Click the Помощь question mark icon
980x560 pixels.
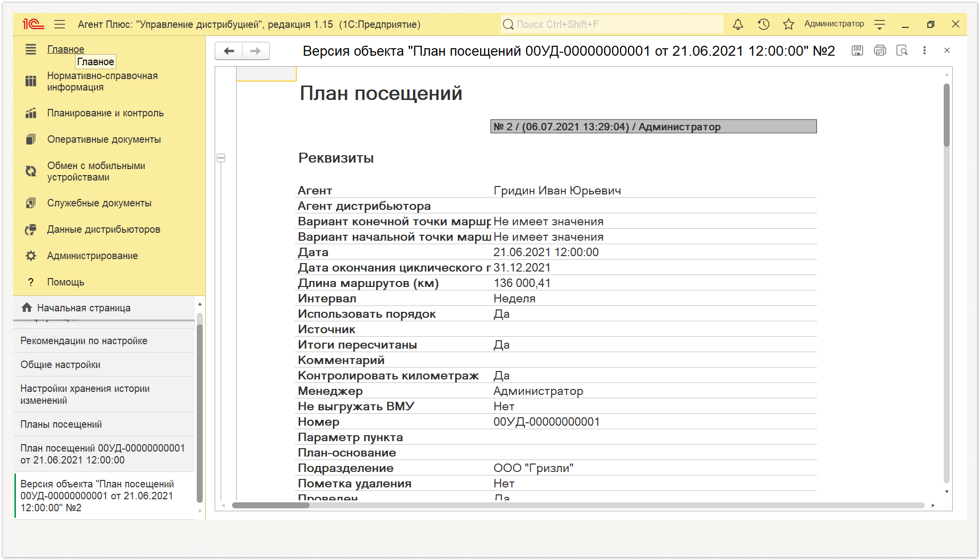(x=31, y=282)
